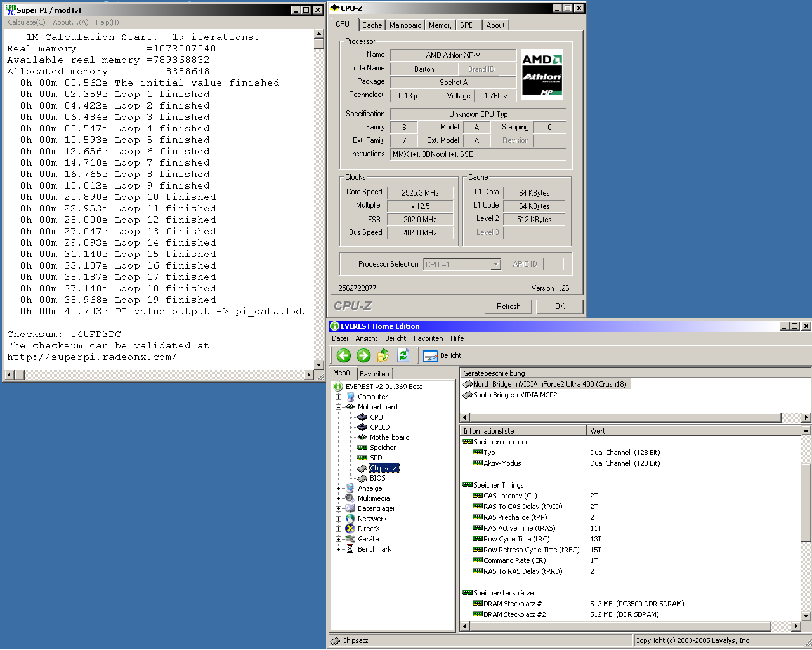Viewport: 812px width, 650px height.
Task: Click the Refresh icon in EVEREST toolbar
Action: 403,355
